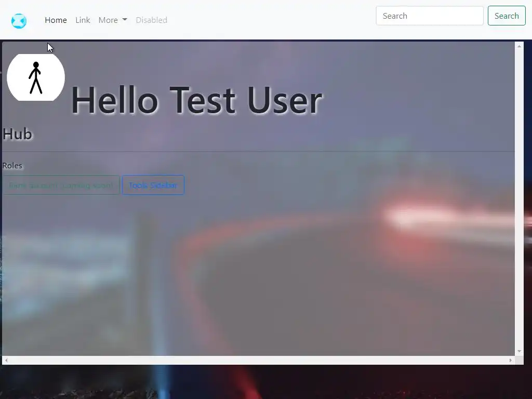Expand the More dropdown menu
532x399 pixels.
tap(113, 20)
